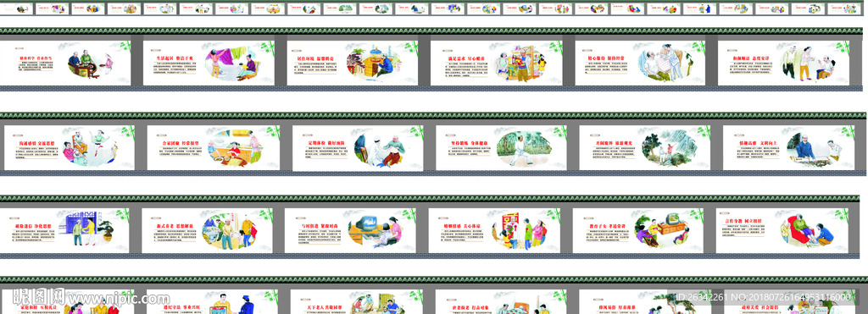Click the panel showing doctor in white examining elder
The height and width of the screenshot is (314, 868).
tap(358, 147)
